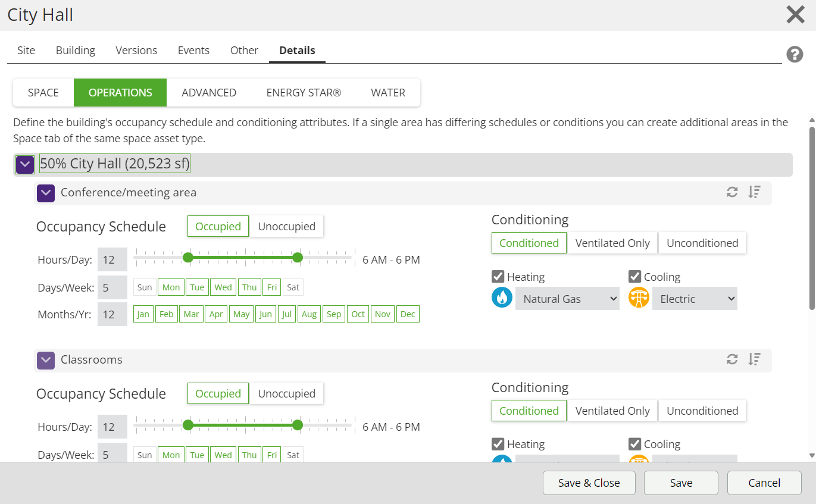
Task: Click sort icon in Conference/meeting area row
Action: point(754,192)
